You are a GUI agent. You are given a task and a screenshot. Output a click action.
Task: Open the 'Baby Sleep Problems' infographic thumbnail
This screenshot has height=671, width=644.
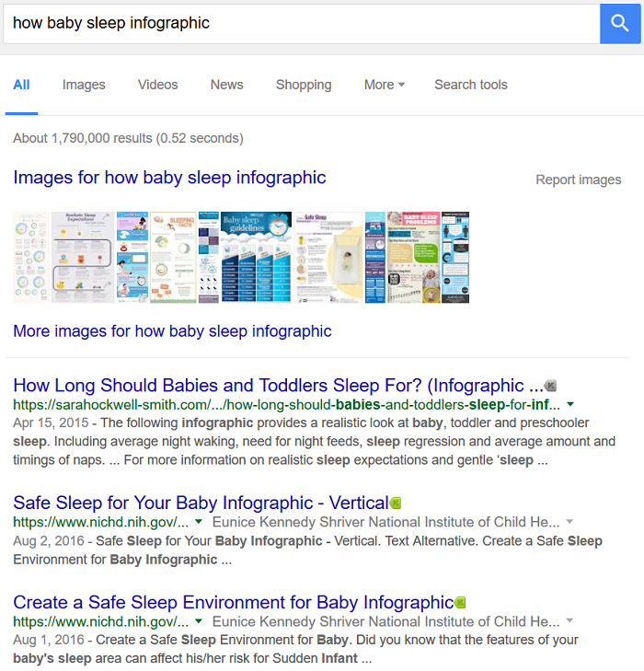click(x=413, y=257)
